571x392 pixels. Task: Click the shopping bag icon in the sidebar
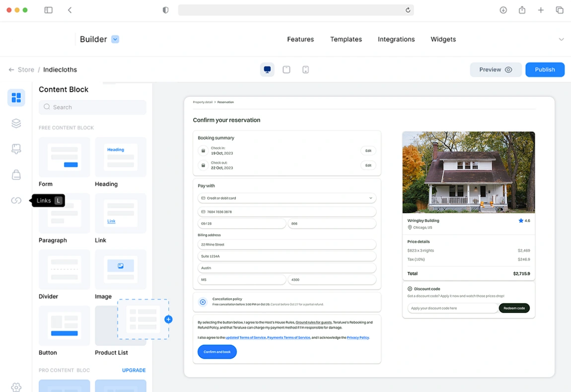coord(16,174)
